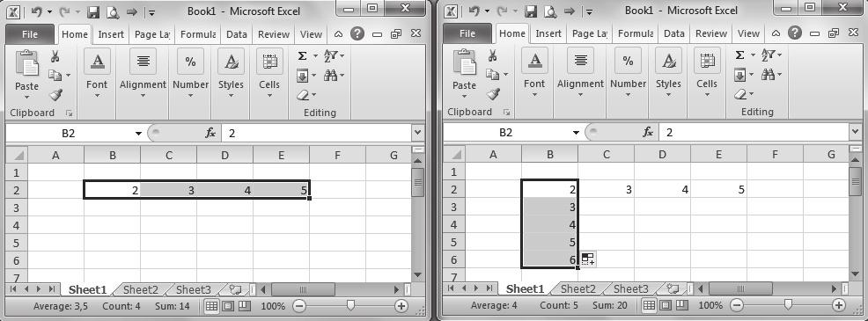Image resolution: width=868 pixels, height=321 pixels.
Task: Minimize the ribbon caret in right window
Action: click(x=776, y=33)
